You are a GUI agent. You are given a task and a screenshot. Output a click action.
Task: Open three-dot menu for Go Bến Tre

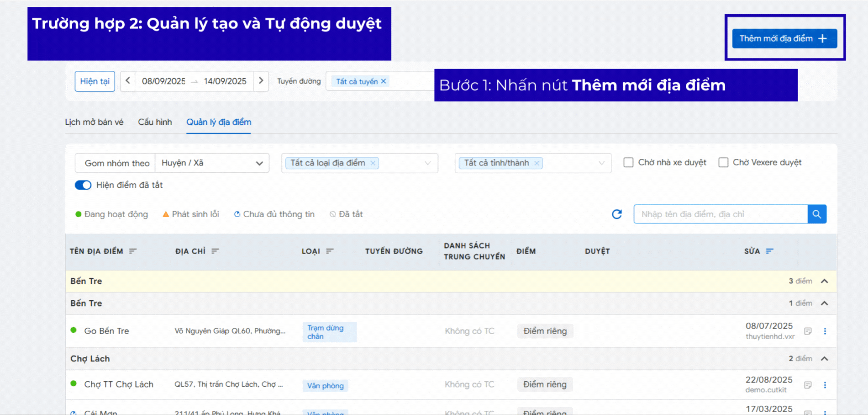pos(825,331)
